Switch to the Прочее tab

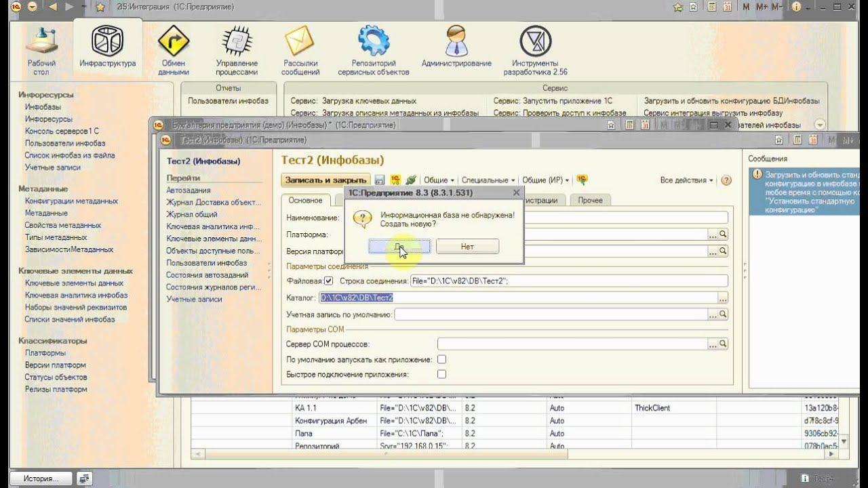click(x=590, y=200)
